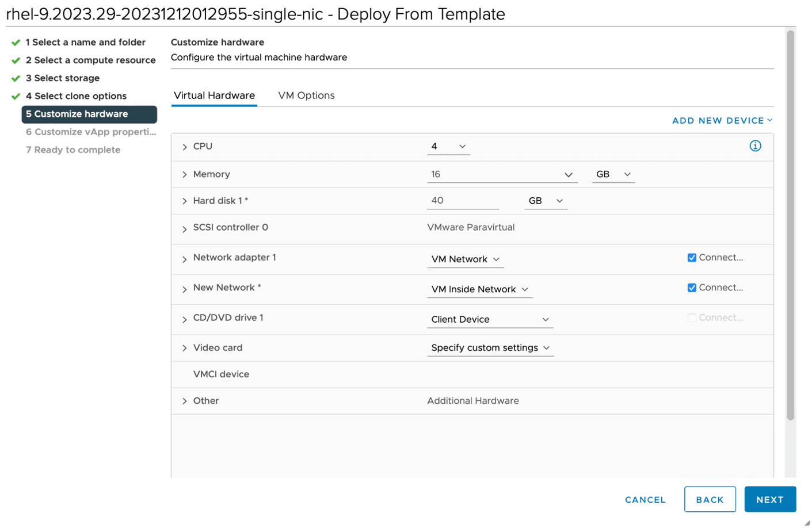Open the CD/DVD Client Device dropdown
The width and height of the screenshot is (812, 528).
point(490,319)
